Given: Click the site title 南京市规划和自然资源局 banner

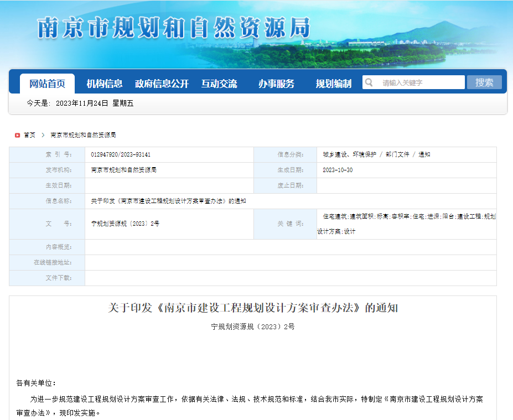Looking at the screenshot, I should pos(174,28).
